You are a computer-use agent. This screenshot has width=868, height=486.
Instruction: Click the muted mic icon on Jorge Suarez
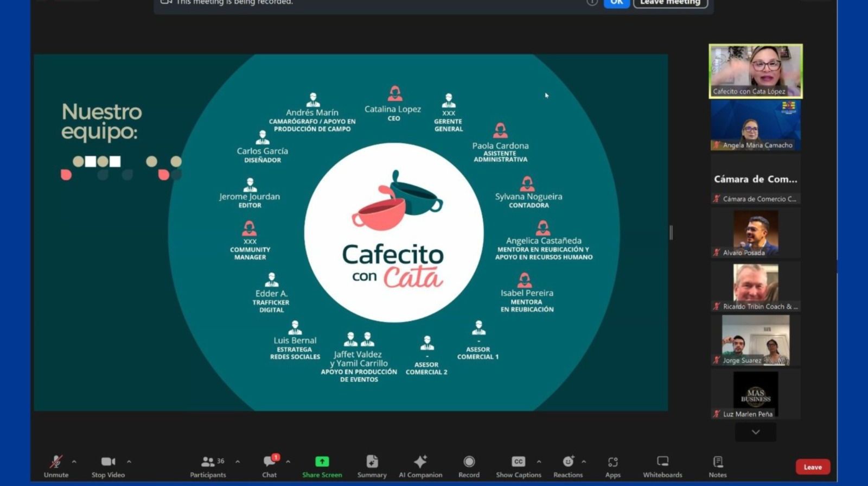[x=717, y=360]
